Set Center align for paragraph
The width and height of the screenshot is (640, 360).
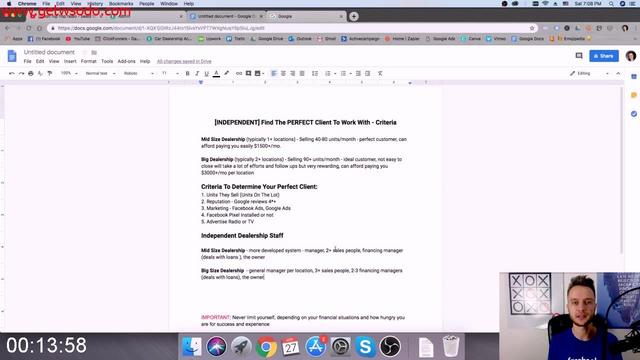pyautogui.click(x=283, y=73)
